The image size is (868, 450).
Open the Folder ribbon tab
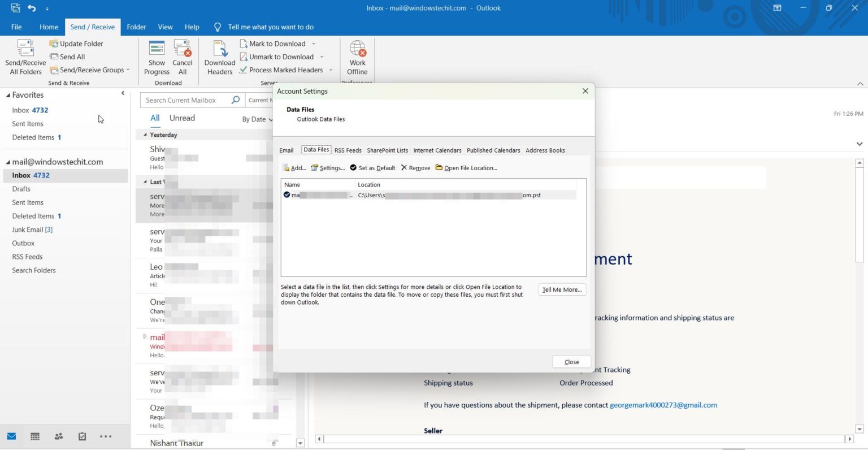click(136, 27)
